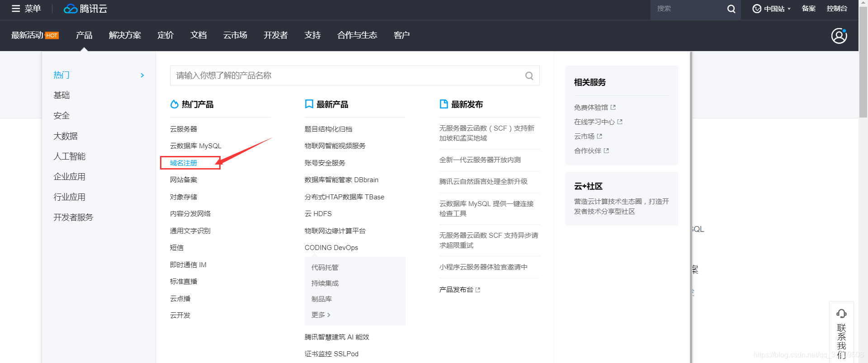Screen dimensions: 868x363
Task: Open the 开发者 navigation item
Action: coord(276,35)
